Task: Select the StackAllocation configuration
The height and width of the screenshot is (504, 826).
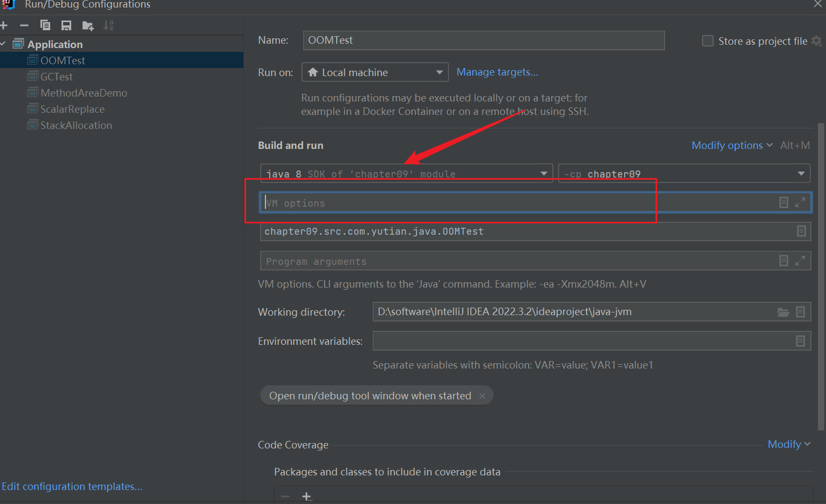Action: click(76, 125)
